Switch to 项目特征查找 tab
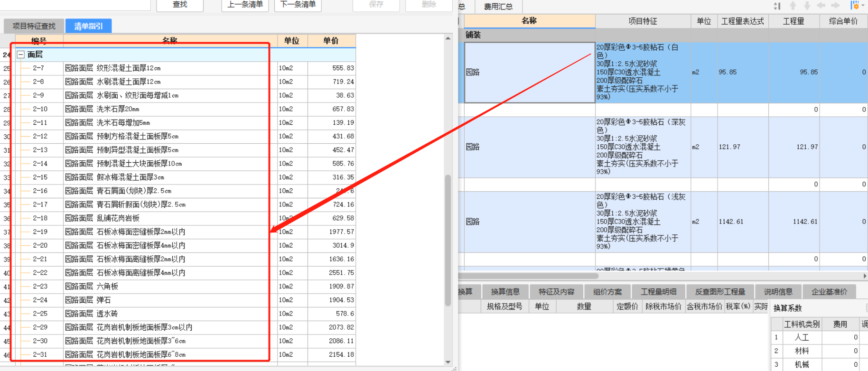868x371 pixels. pyautogui.click(x=34, y=26)
